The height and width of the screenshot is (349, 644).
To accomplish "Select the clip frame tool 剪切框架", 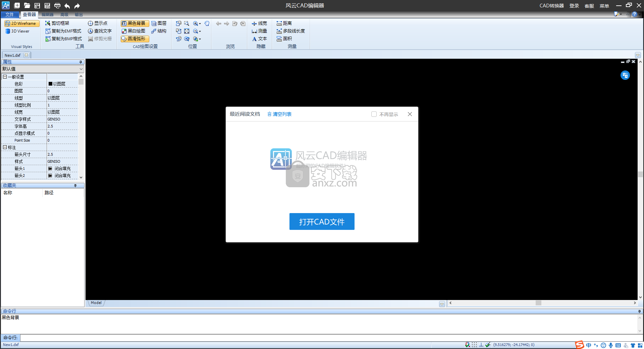I will click(57, 23).
